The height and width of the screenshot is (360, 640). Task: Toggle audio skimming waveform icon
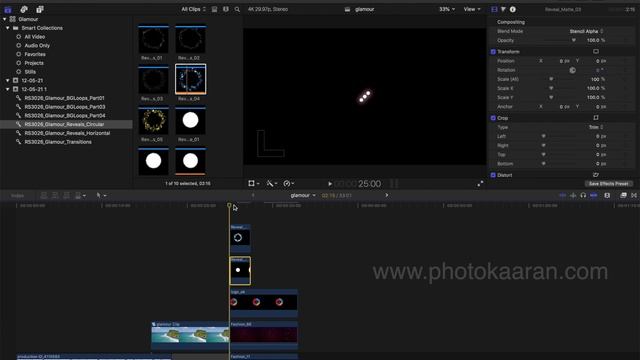pos(573,196)
